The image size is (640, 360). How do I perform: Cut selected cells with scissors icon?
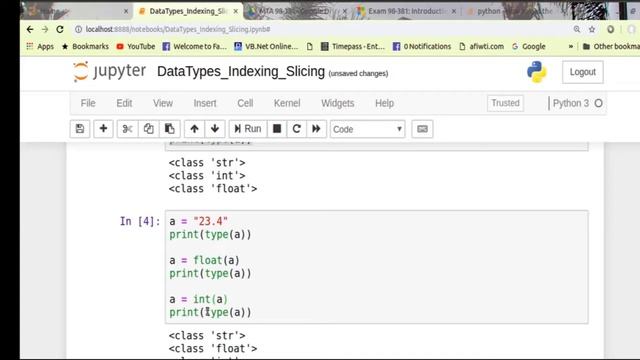tap(127, 129)
